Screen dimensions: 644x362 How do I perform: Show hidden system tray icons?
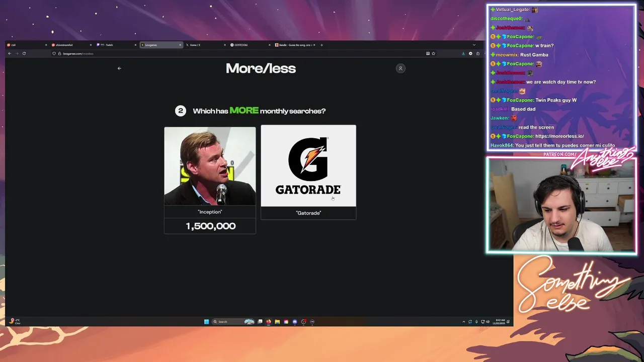pyautogui.click(x=464, y=322)
